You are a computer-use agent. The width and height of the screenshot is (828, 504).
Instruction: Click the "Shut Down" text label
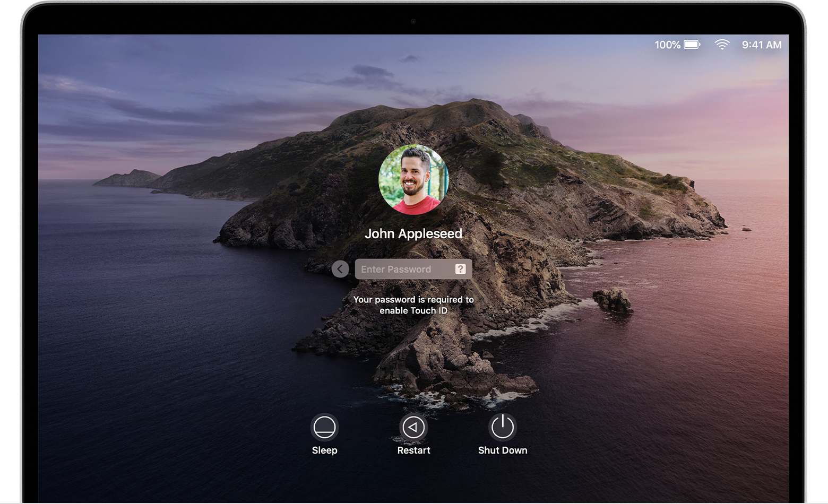pos(502,450)
